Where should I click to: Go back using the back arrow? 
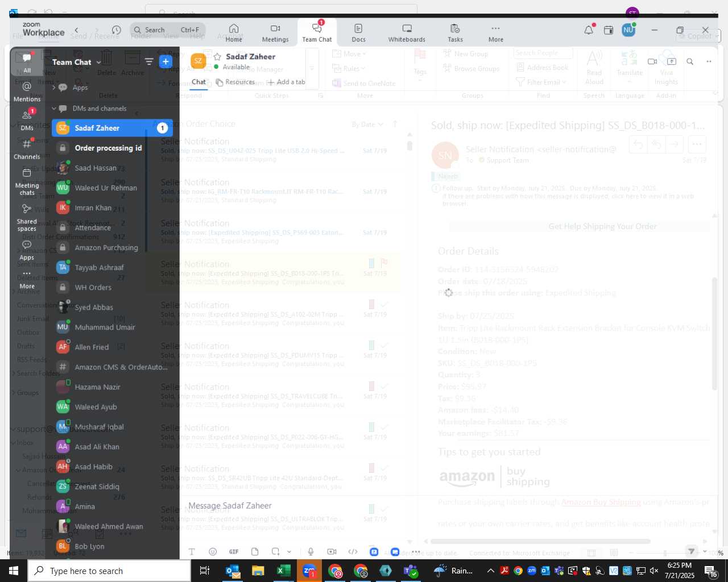pyautogui.click(x=76, y=30)
